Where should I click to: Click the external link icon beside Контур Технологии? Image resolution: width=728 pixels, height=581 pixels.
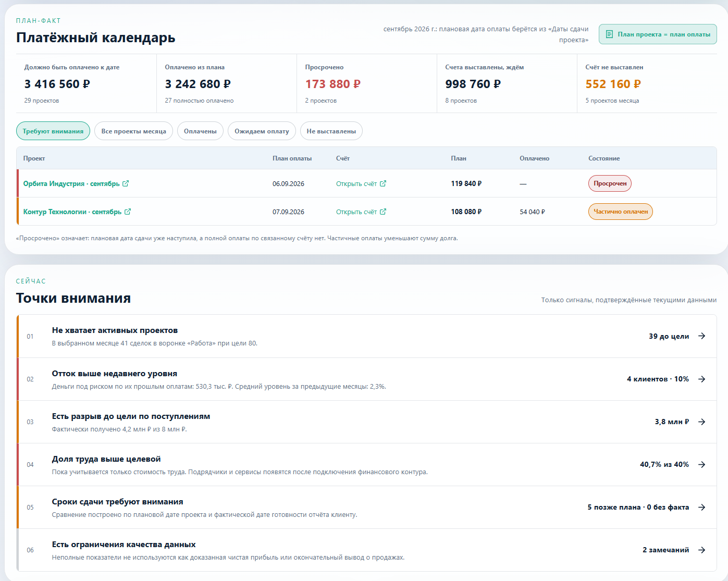[x=128, y=212]
